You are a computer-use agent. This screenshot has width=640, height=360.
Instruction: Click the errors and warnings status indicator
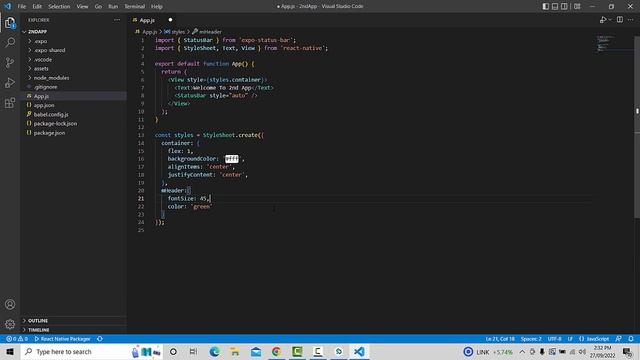17,339
